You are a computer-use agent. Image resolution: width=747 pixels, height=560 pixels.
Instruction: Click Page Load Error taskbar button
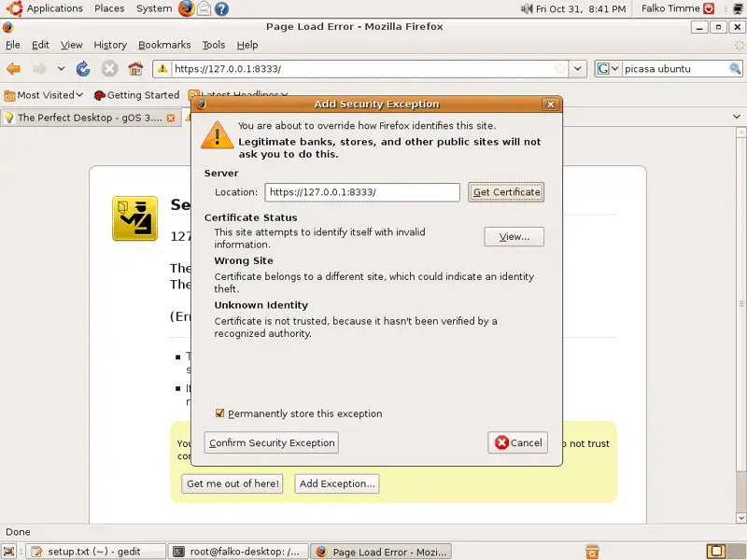coord(382,552)
